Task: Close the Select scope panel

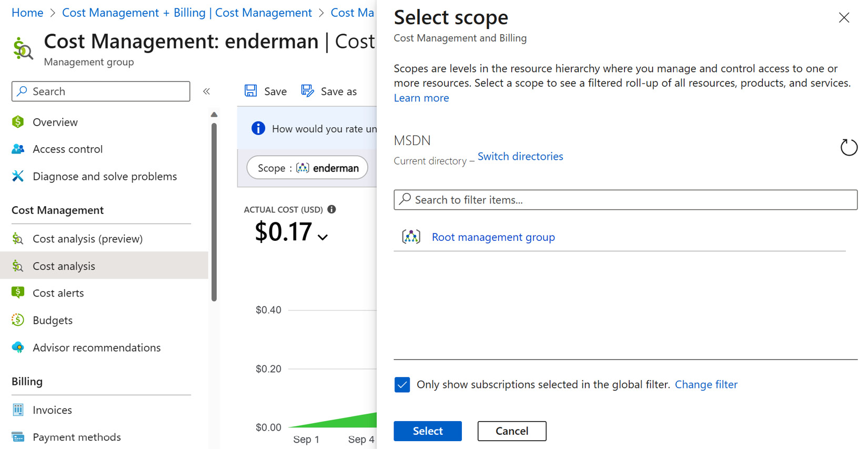Action: pyautogui.click(x=844, y=18)
